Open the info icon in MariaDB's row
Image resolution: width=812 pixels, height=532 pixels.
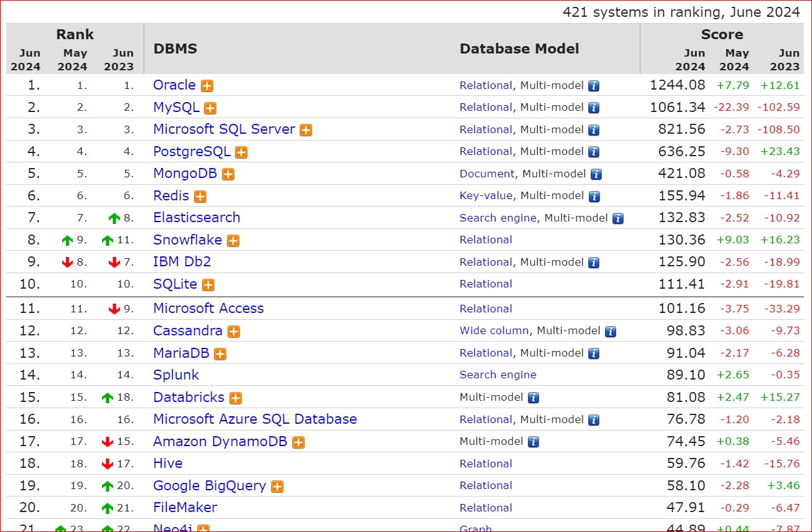point(594,353)
